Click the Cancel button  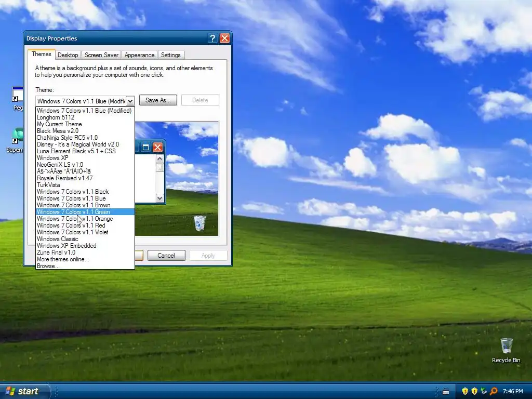coord(166,256)
